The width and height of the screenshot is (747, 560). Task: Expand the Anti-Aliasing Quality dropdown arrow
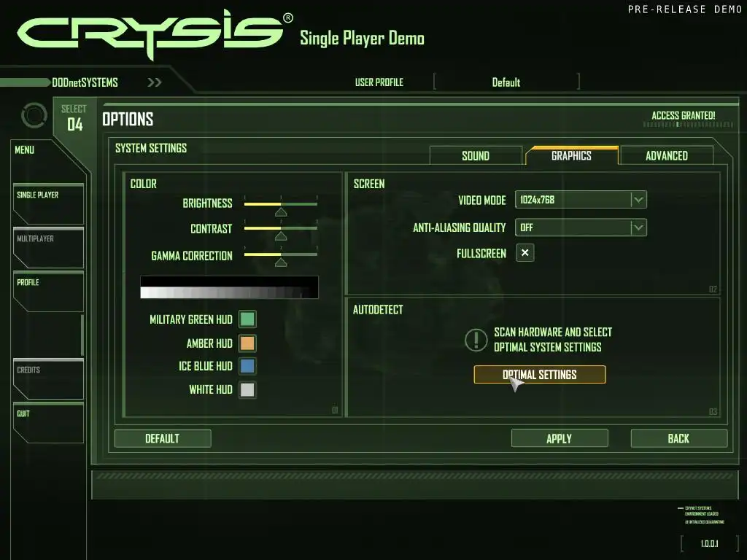[x=638, y=227]
